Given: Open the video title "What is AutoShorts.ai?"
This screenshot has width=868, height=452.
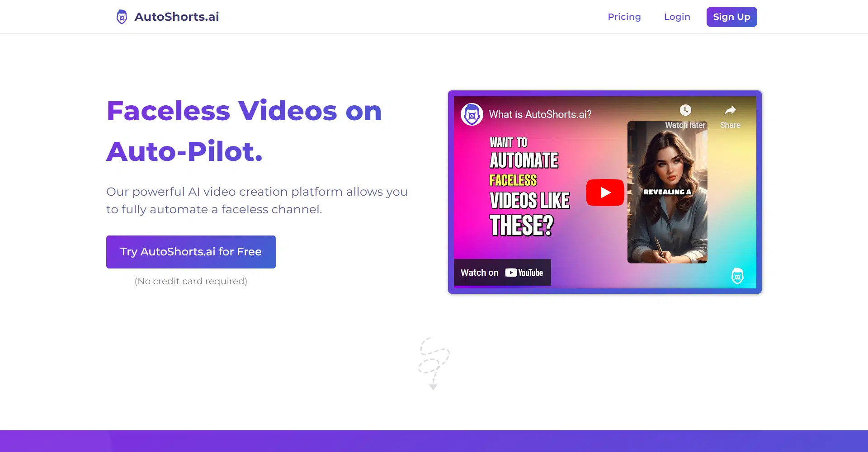Looking at the screenshot, I should (540, 115).
